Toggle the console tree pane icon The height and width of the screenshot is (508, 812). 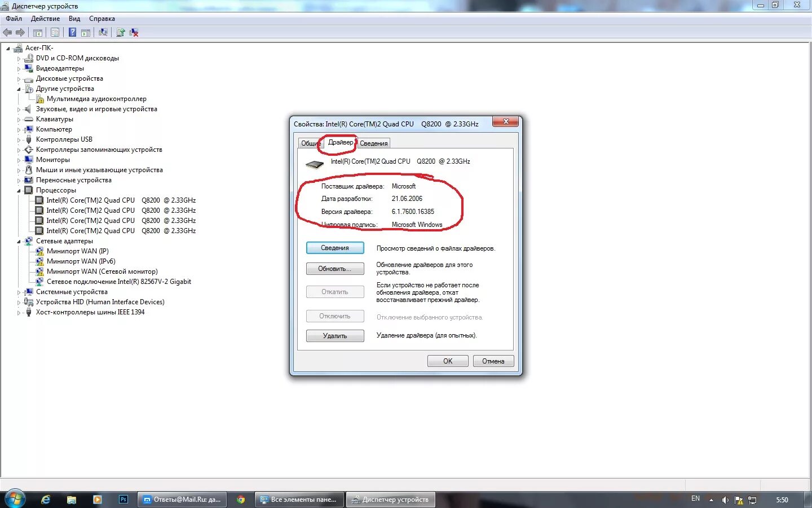coord(38,33)
